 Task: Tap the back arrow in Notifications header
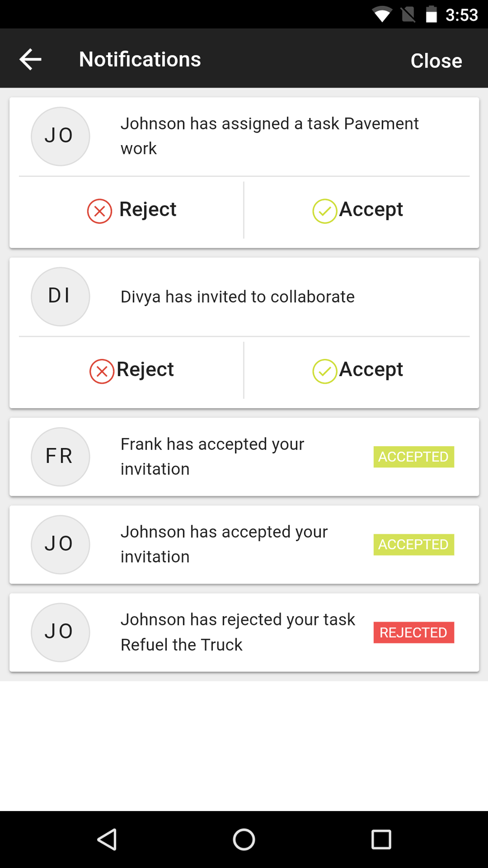(x=30, y=59)
